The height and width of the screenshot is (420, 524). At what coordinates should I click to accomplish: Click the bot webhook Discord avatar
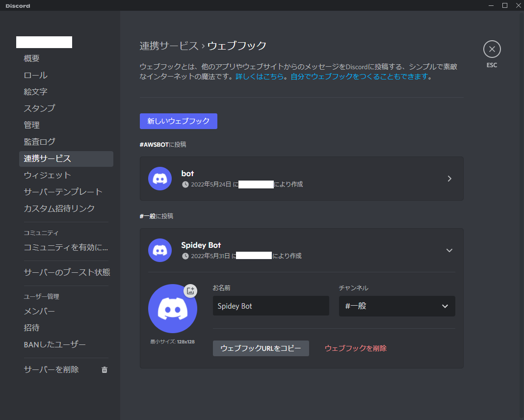(160, 179)
